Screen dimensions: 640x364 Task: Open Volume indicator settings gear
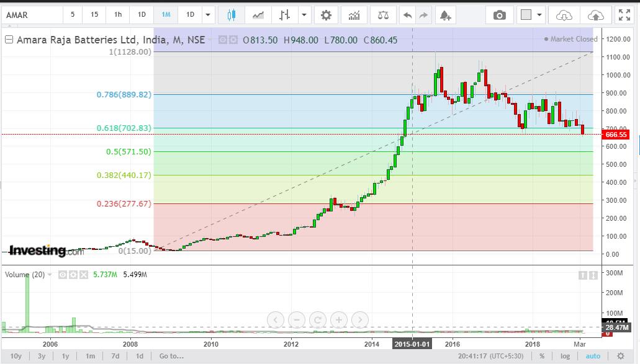73,275
